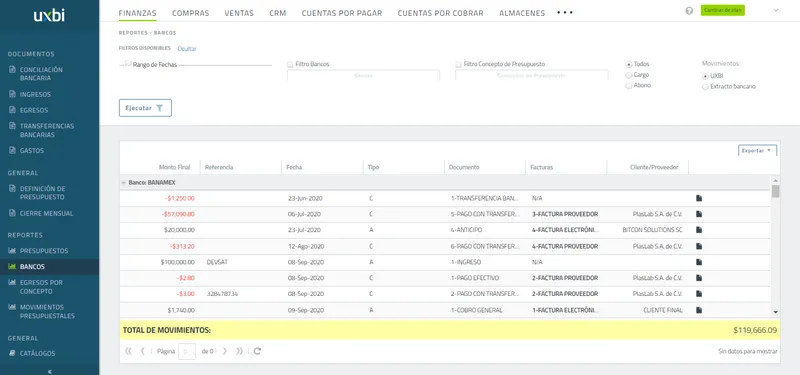Sort by the Monto Final column header
Image resolution: width=800 pixels, height=375 pixels.
point(174,167)
